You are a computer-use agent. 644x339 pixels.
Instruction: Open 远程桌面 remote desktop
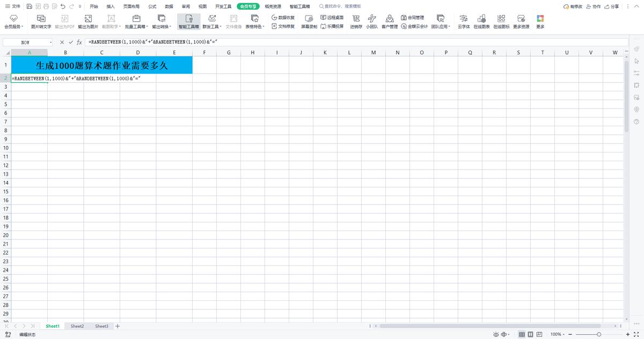pos(332,18)
